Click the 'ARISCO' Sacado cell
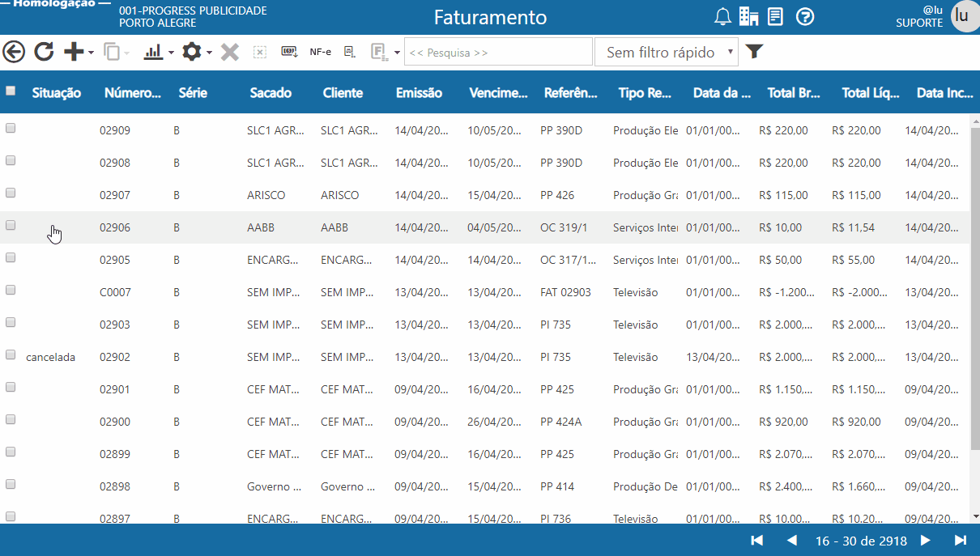This screenshot has height=556, width=980. 266,195
